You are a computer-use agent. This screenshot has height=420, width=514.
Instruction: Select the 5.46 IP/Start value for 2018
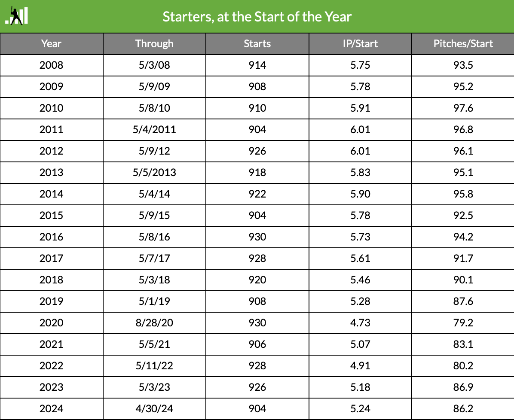[360, 280]
